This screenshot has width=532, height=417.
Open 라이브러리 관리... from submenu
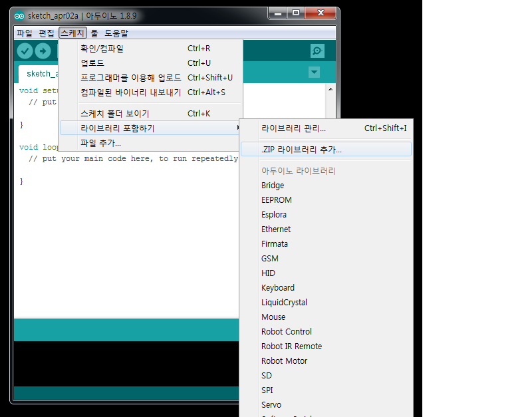pos(326,128)
